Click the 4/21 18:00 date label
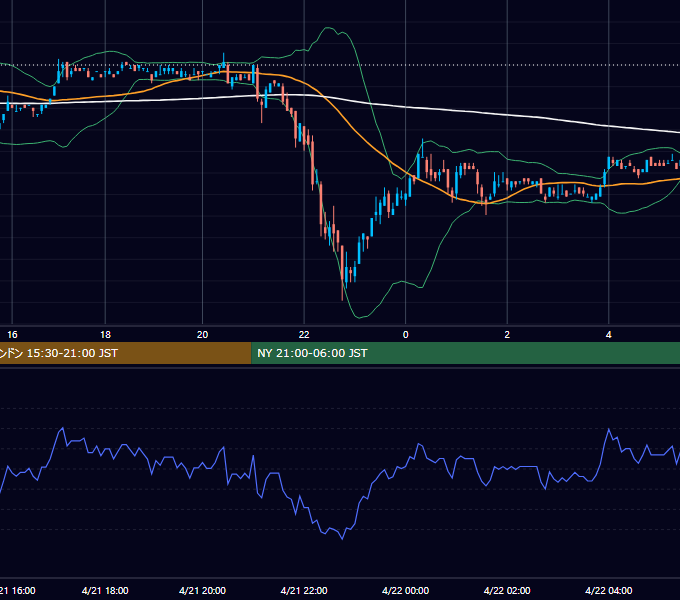This screenshot has width=680, height=600. pyautogui.click(x=105, y=590)
